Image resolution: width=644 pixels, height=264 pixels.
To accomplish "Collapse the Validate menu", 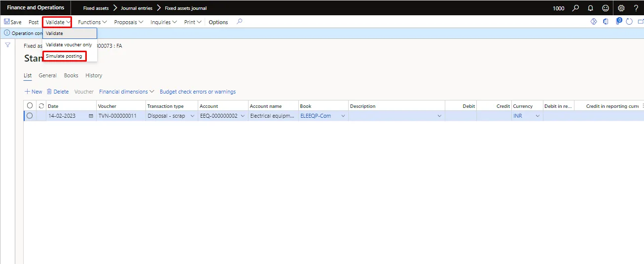I will coord(58,22).
